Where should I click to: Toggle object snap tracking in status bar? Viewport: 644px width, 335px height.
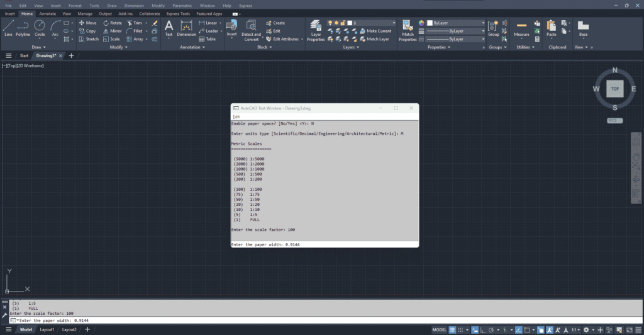[519, 330]
